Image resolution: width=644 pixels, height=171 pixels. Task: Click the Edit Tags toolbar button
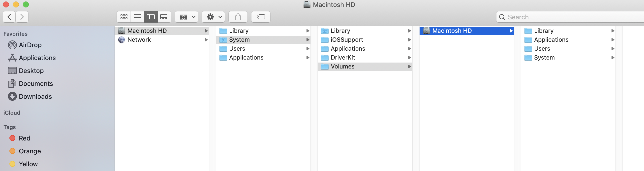261,17
